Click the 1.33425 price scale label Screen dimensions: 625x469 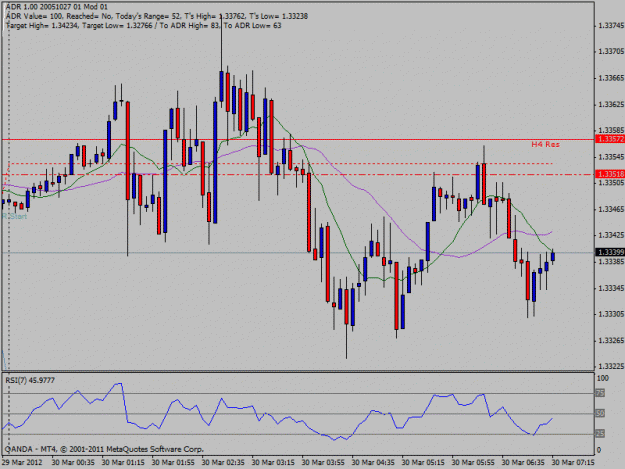(611, 235)
